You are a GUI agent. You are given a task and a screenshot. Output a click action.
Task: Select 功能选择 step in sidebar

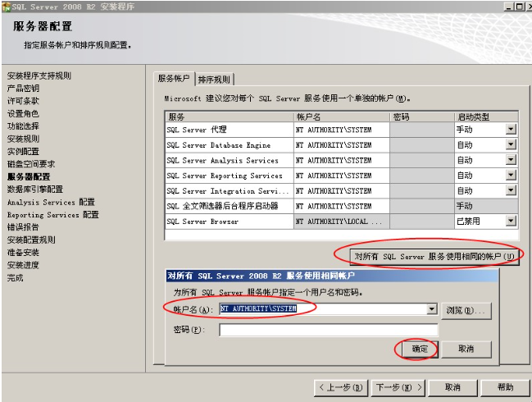coord(23,126)
